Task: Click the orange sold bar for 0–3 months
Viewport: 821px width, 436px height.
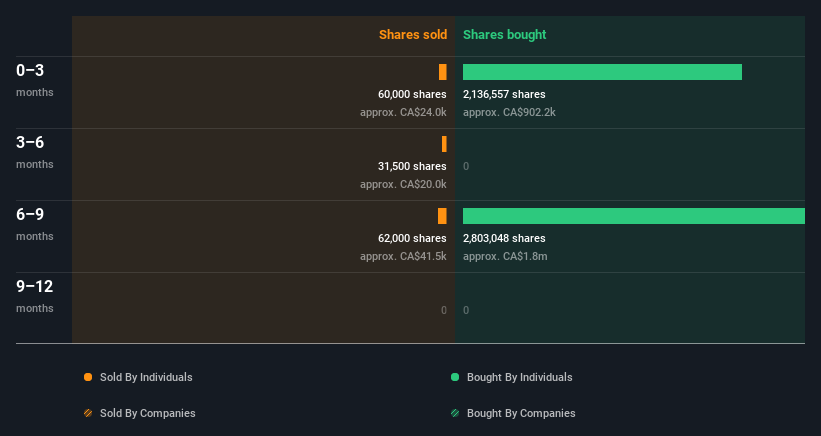Action: point(443,72)
